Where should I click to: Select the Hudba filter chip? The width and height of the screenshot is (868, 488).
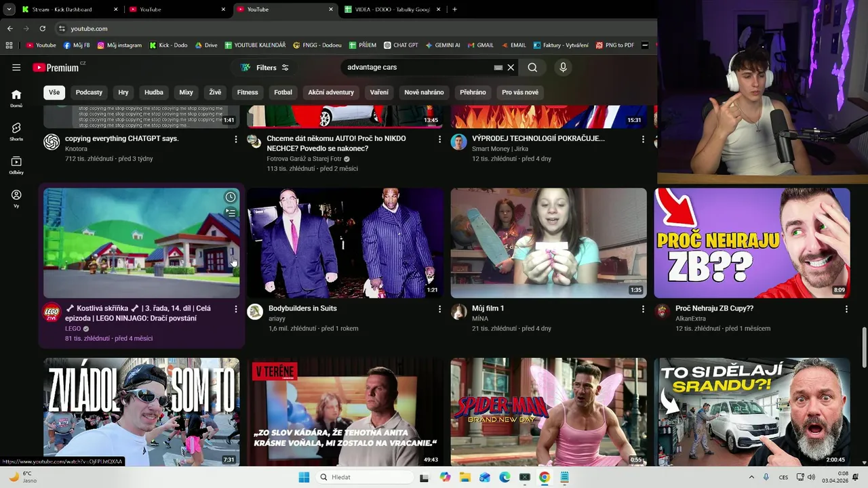(x=154, y=92)
